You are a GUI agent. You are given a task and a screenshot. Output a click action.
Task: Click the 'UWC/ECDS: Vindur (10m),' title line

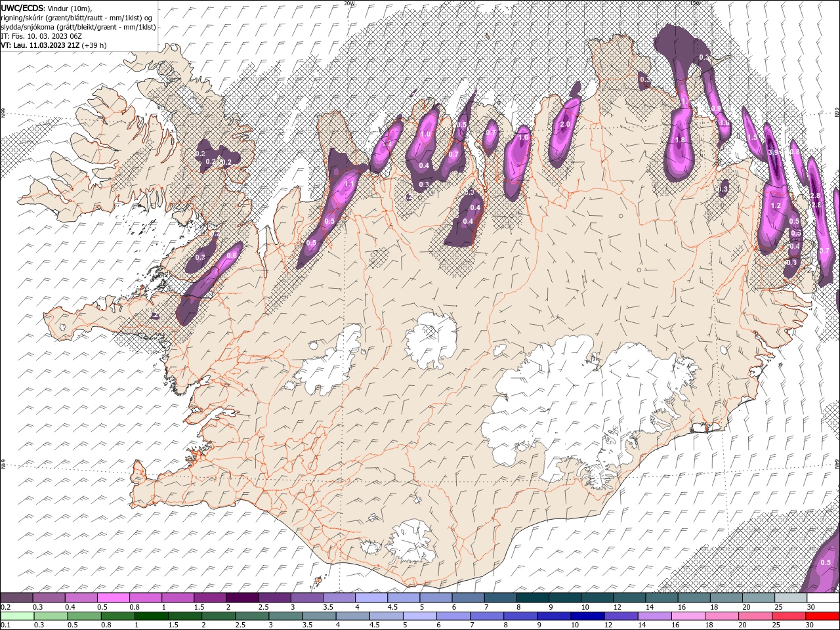click(47, 8)
